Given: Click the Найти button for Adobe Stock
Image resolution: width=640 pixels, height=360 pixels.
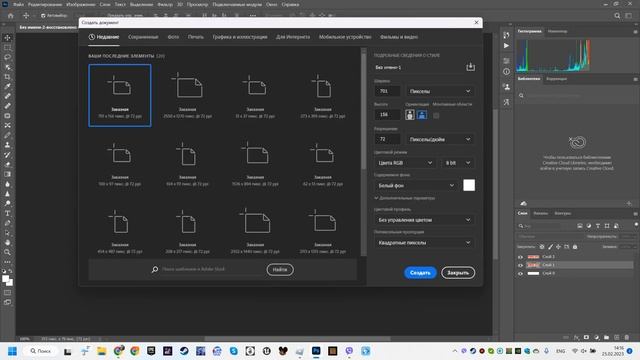Looking at the screenshot, I should coord(280,269).
